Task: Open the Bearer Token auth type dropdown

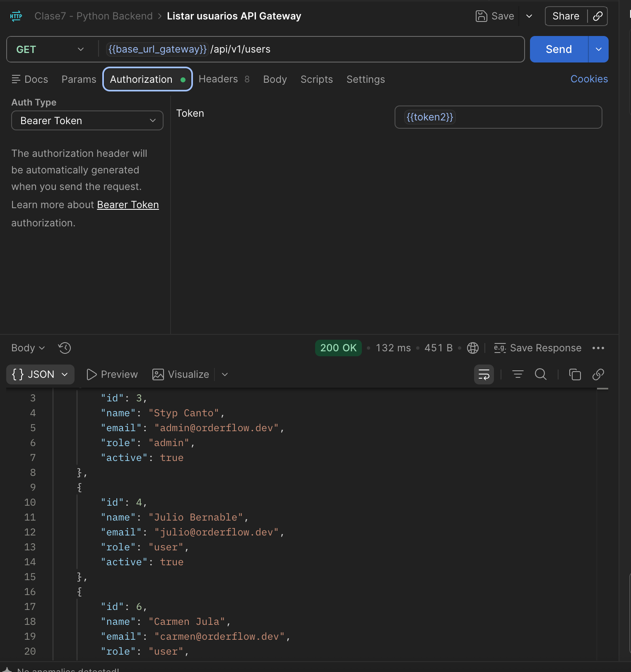Action: (x=87, y=120)
